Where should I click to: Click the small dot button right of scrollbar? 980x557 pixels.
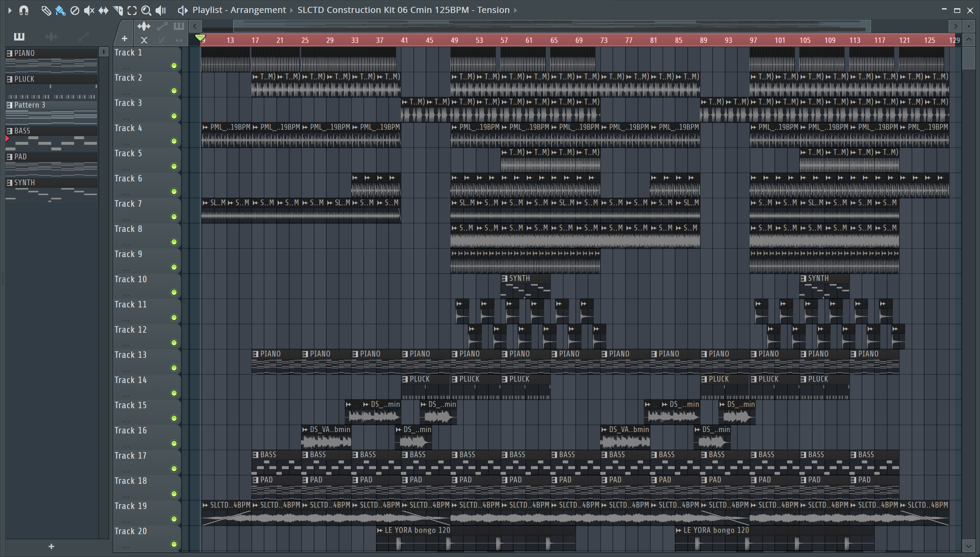coord(969,26)
